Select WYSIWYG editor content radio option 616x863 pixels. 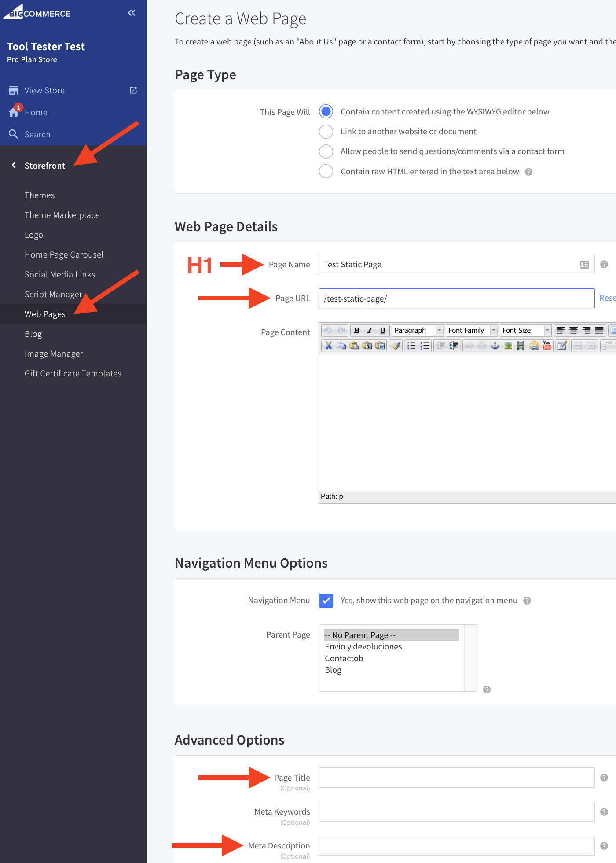(x=326, y=111)
